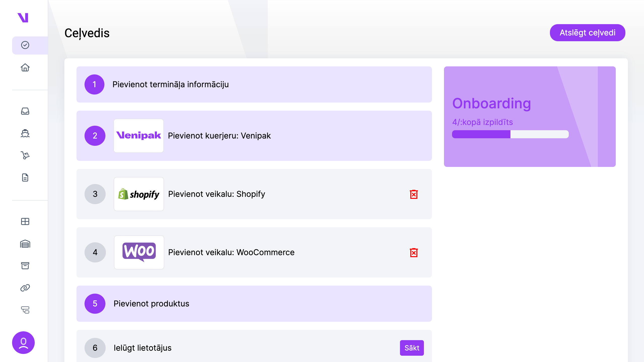Open the warehouse icon in sidebar
The image size is (644, 362).
(x=25, y=244)
